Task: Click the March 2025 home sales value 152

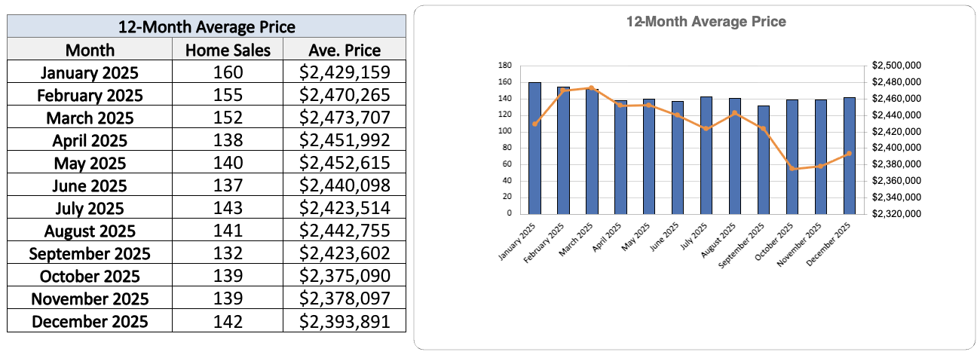Action: click(x=228, y=118)
